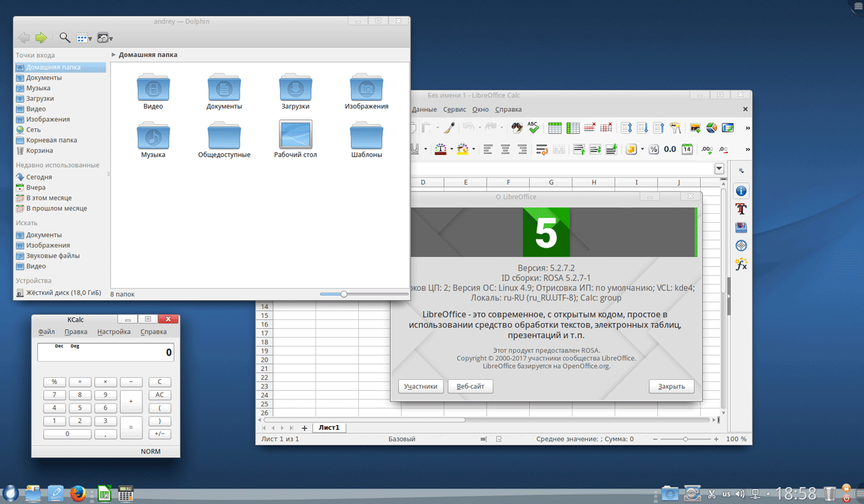
Task: Click the Dolphin search magnifier icon
Action: pyautogui.click(x=65, y=38)
